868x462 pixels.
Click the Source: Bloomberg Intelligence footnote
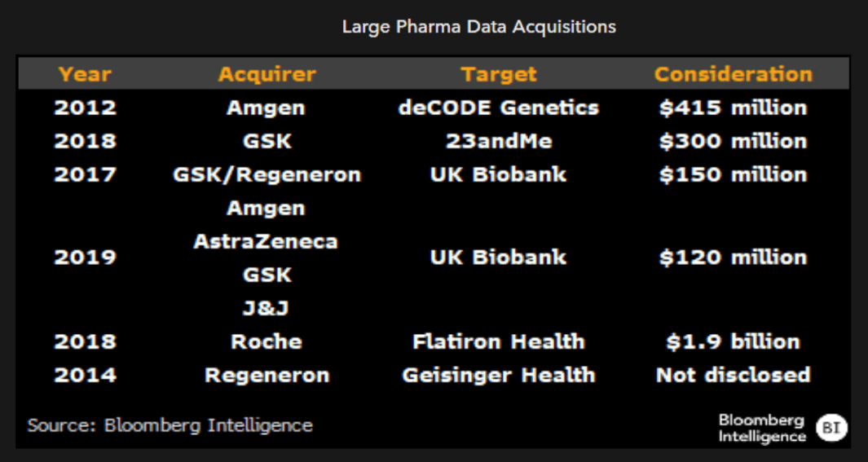pos(170,425)
